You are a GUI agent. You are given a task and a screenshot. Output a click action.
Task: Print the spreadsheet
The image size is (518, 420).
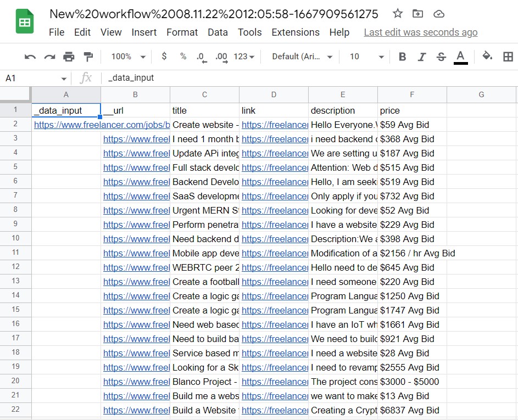[69, 57]
